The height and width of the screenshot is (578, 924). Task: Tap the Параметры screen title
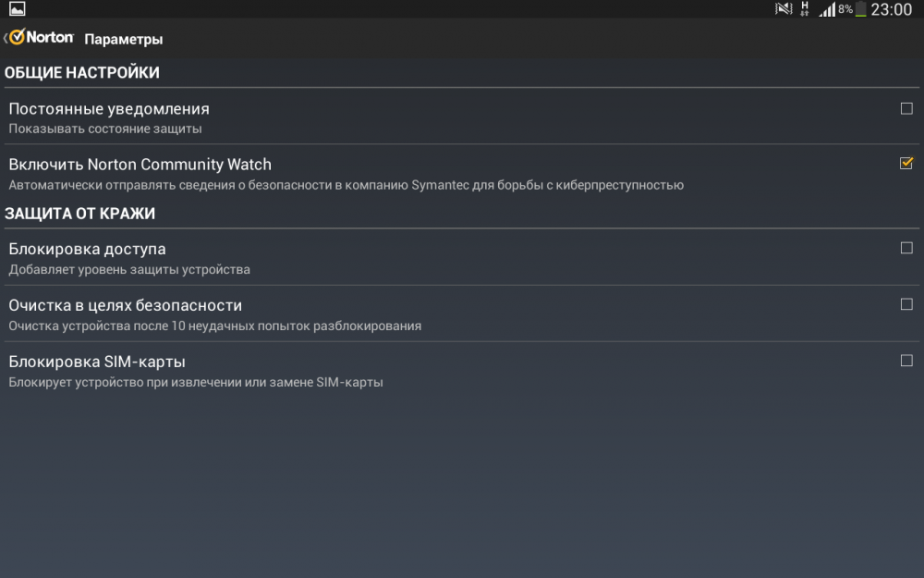(x=124, y=39)
